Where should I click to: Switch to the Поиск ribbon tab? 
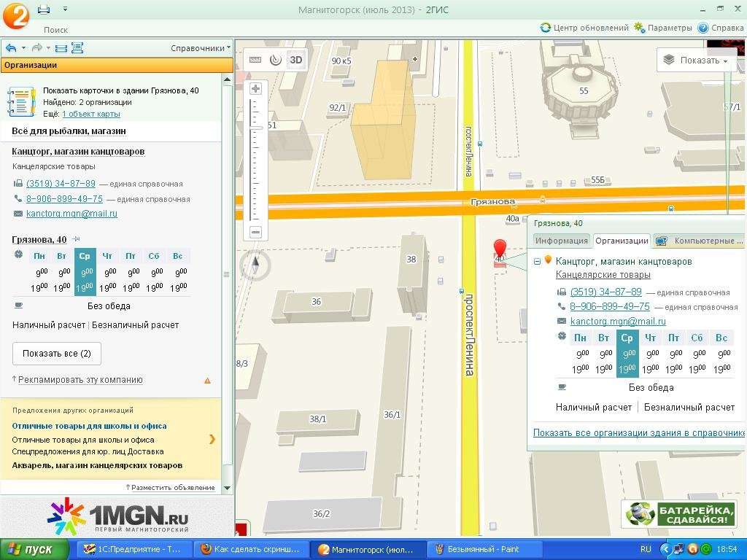pyautogui.click(x=55, y=29)
